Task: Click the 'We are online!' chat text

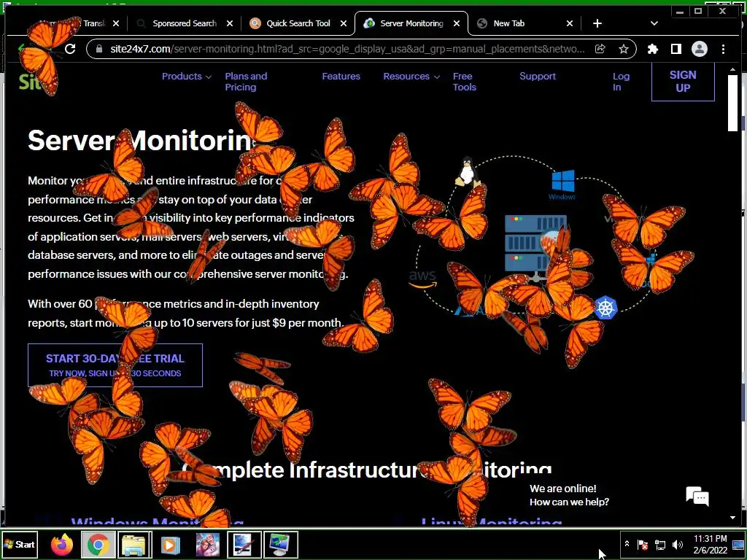Action: tap(562, 489)
